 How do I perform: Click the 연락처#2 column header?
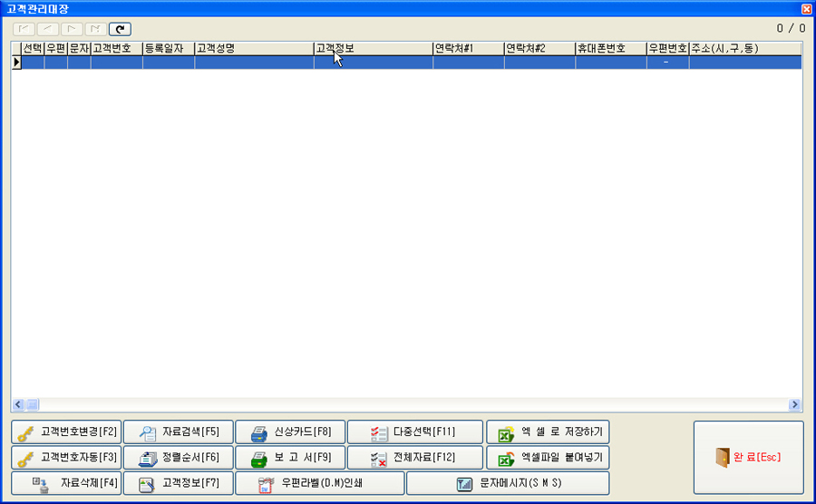click(540, 48)
